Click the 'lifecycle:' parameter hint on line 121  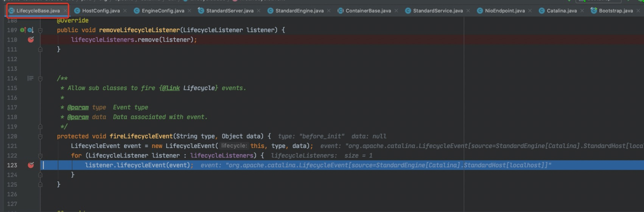tap(234, 146)
